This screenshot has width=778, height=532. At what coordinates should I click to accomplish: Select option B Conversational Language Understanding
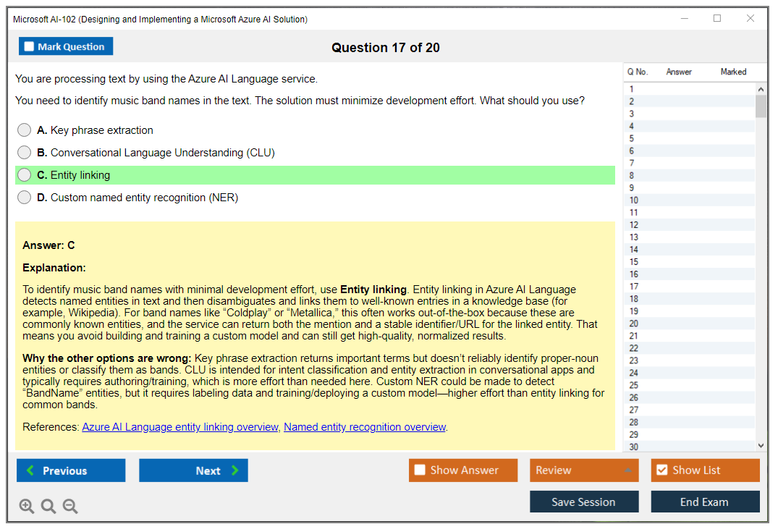(25, 153)
